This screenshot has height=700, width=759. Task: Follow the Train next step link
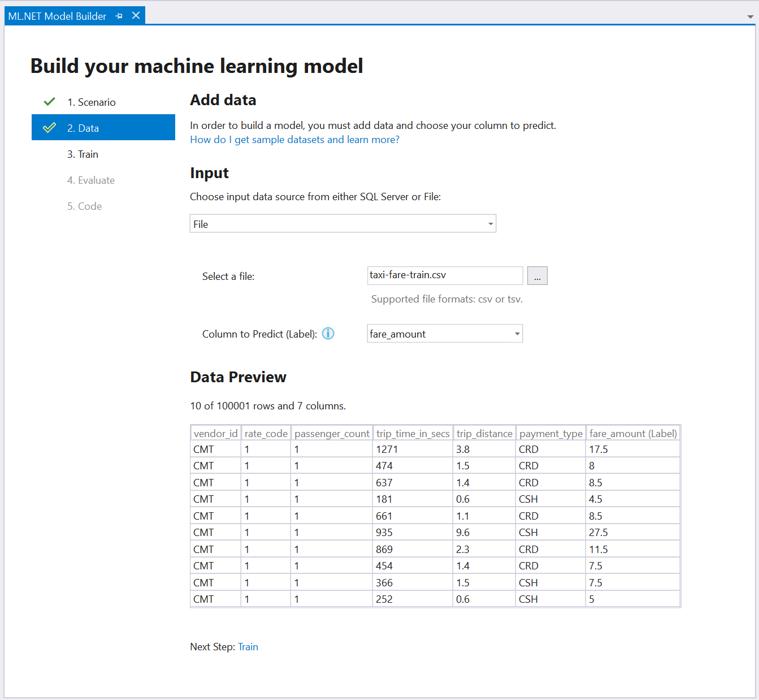point(248,647)
